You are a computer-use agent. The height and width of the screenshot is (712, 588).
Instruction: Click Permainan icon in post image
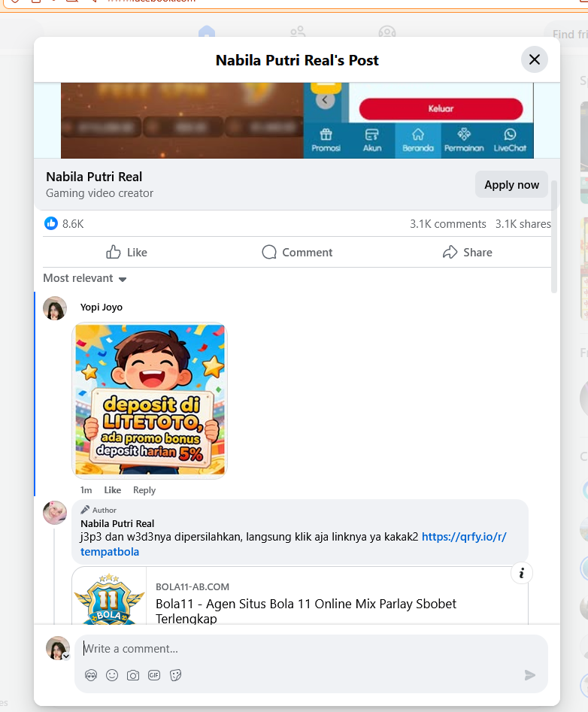(464, 141)
